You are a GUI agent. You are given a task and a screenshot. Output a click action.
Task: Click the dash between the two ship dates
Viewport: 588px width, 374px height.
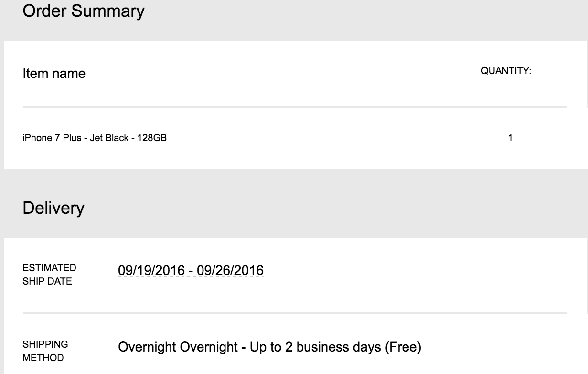191,270
